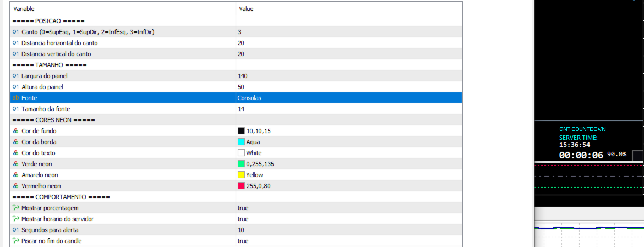This screenshot has height=247, width=644.
Task: Select the Distancia vertical do canto row
Action: coord(236,54)
